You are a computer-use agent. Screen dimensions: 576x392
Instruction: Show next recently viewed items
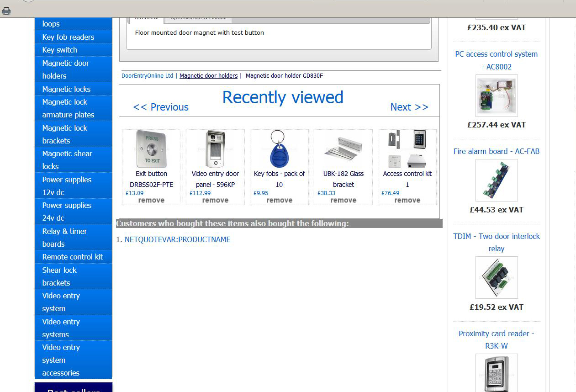409,107
